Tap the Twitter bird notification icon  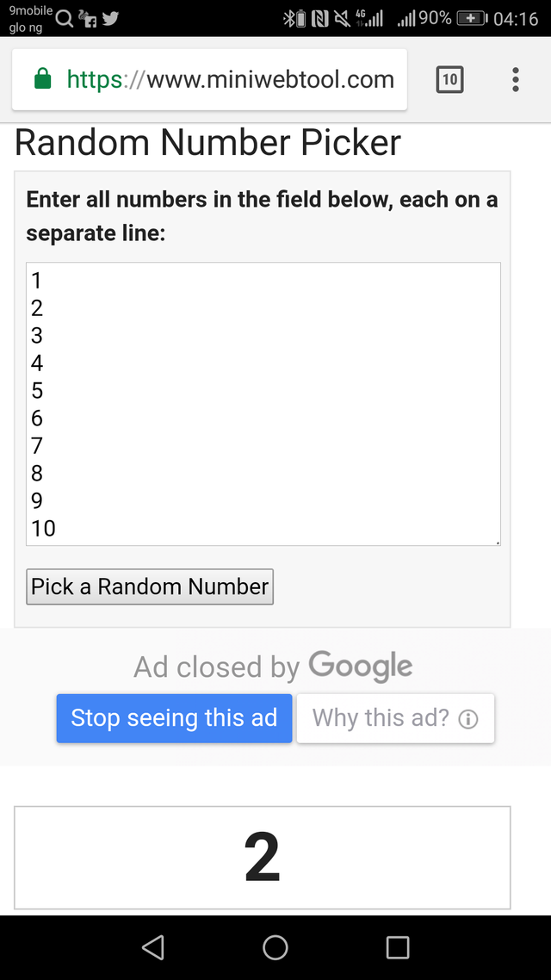coord(109,18)
